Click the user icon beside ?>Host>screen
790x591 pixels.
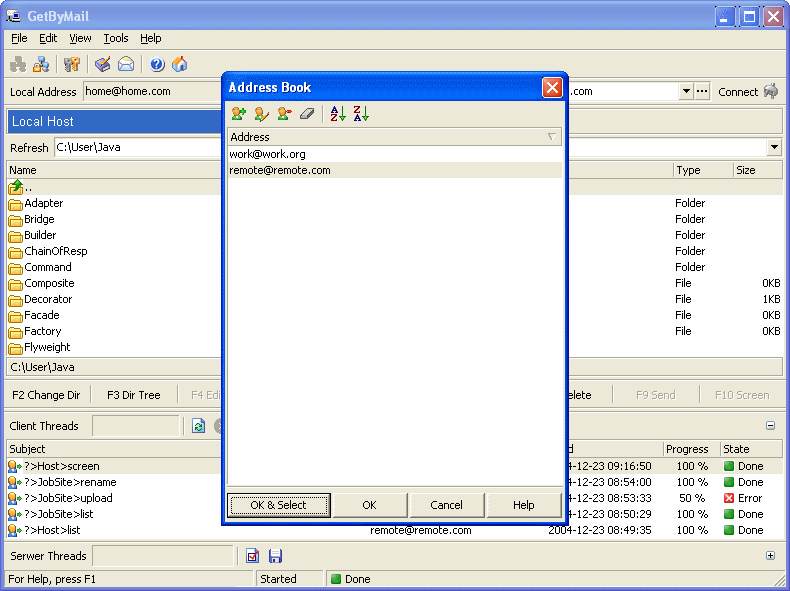15,466
